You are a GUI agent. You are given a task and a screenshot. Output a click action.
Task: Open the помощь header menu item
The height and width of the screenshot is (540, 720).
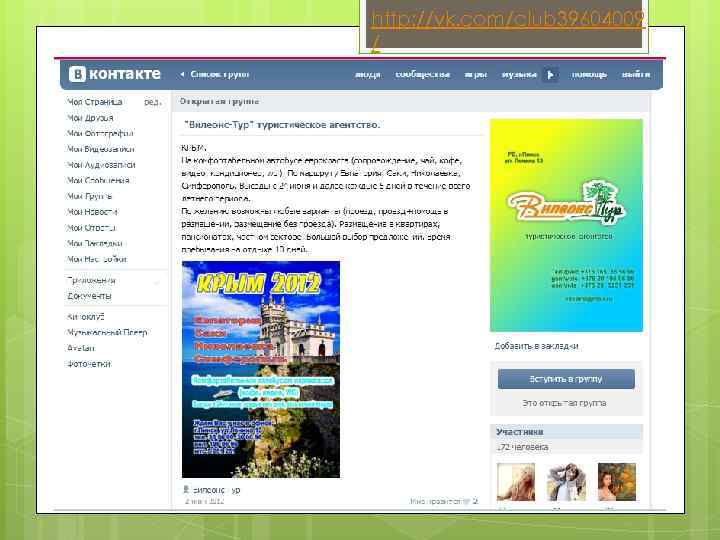(x=589, y=75)
